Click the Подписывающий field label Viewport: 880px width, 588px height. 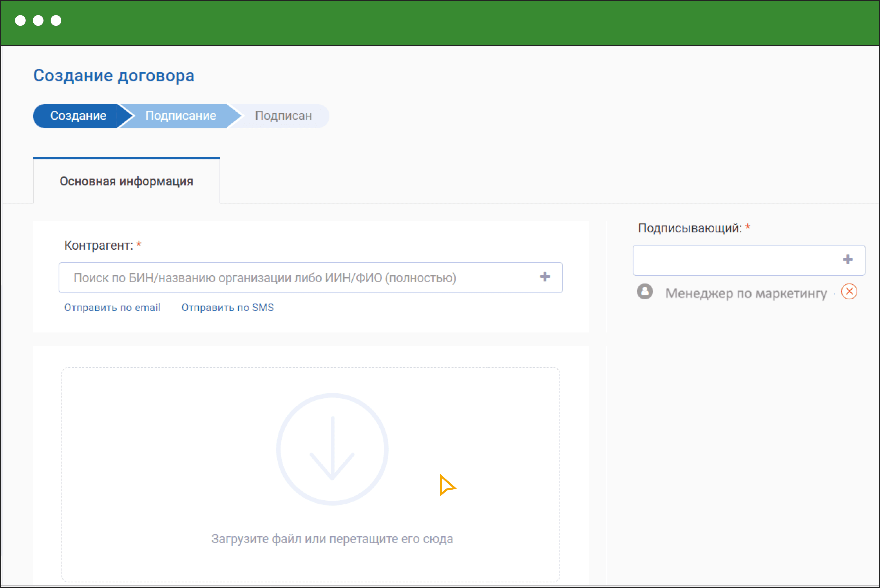tap(689, 228)
